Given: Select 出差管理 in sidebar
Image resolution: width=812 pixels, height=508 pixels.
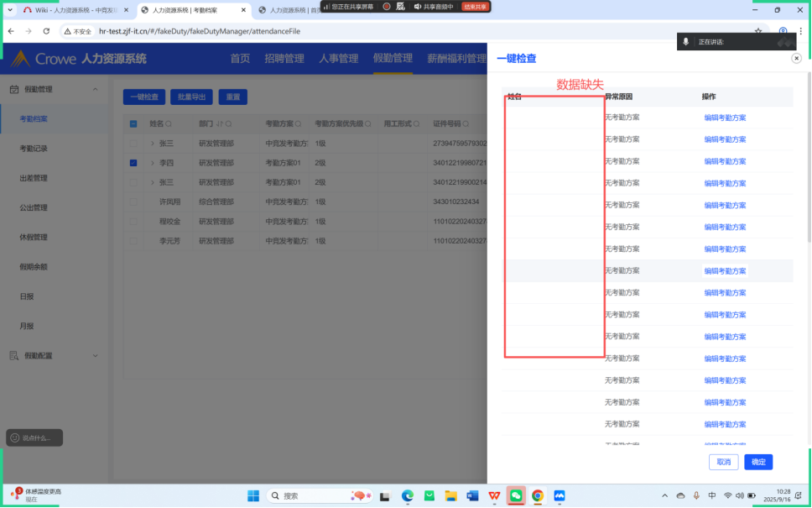Looking at the screenshot, I should (x=34, y=178).
